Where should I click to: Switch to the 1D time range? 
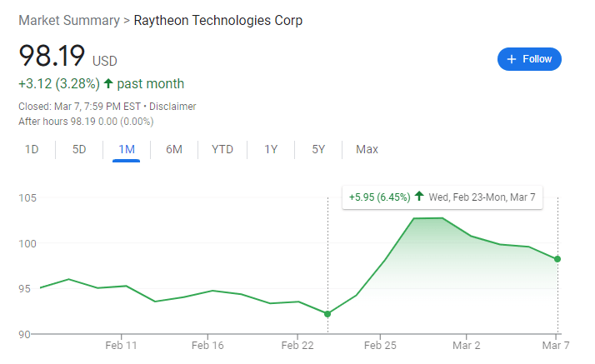(32, 150)
